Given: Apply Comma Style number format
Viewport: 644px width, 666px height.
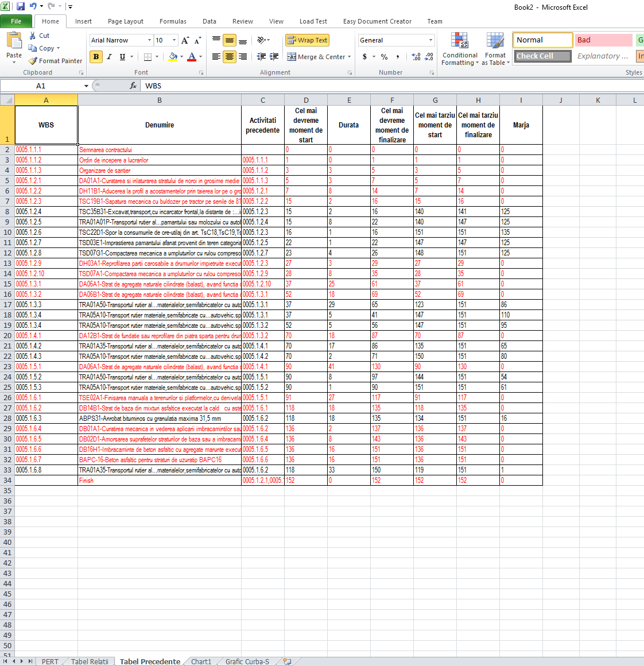Looking at the screenshot, I should pos(397,56).
